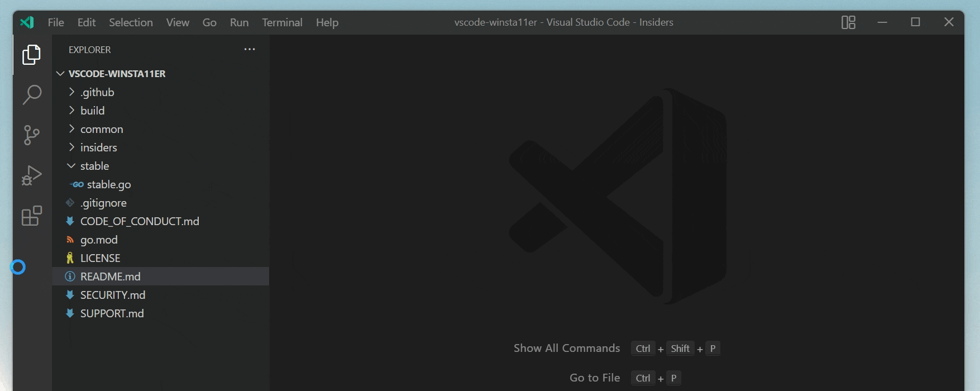This screenshot has height=391, width=980.
Task: Click the .github folder name
Action: 97,92
